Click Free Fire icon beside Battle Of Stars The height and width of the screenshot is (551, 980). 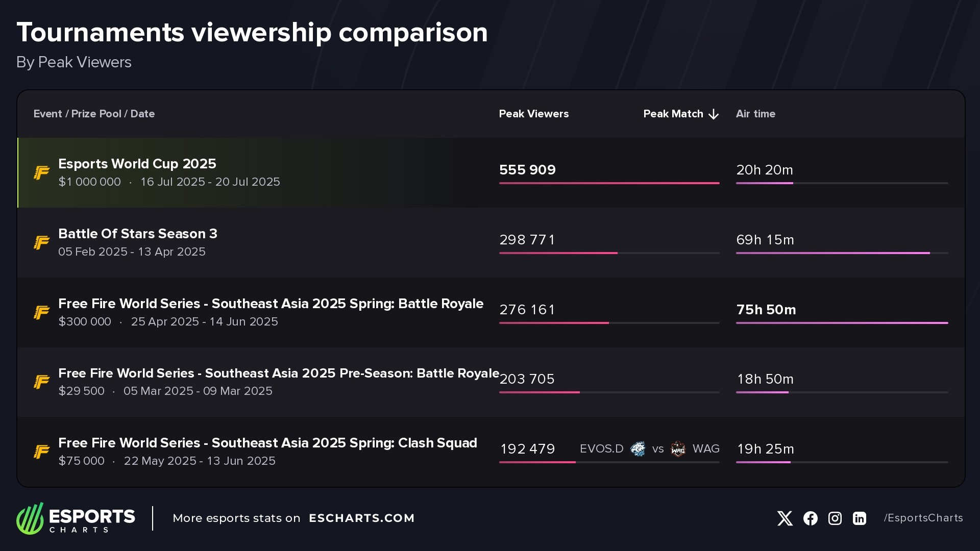(42, 242)
